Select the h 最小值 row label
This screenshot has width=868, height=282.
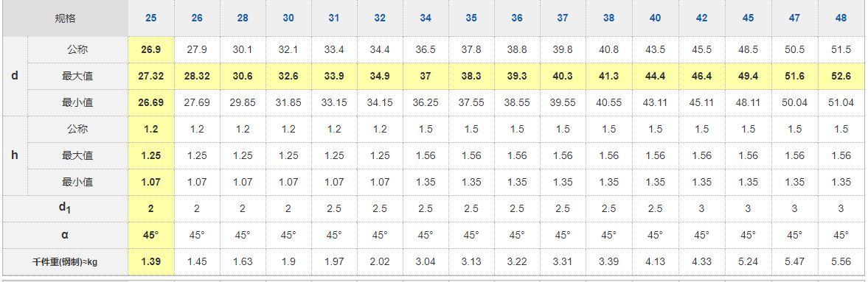77,182
